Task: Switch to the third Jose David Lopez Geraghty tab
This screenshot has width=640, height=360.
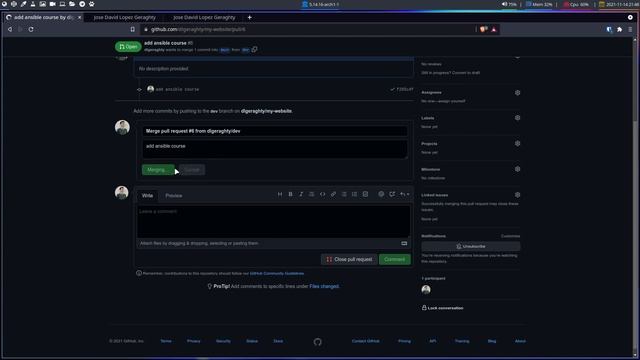Action: [x=204, y=18]
